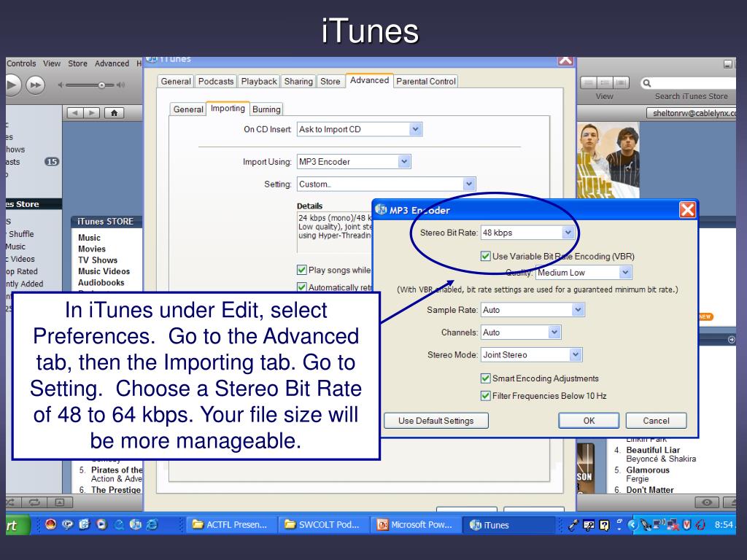Toggle Play songs while importing checkbox
747x560 pixels.
point(301,270)
